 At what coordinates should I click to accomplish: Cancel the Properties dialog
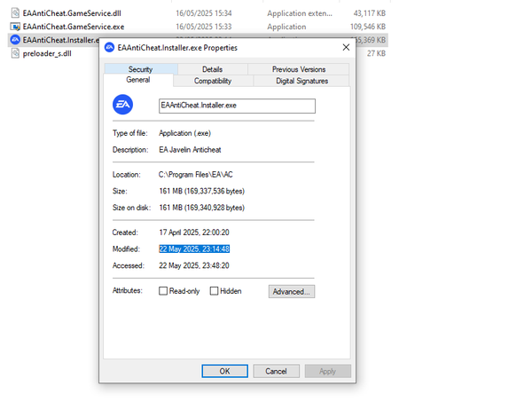pyautogui.click(x=276, y=371)
